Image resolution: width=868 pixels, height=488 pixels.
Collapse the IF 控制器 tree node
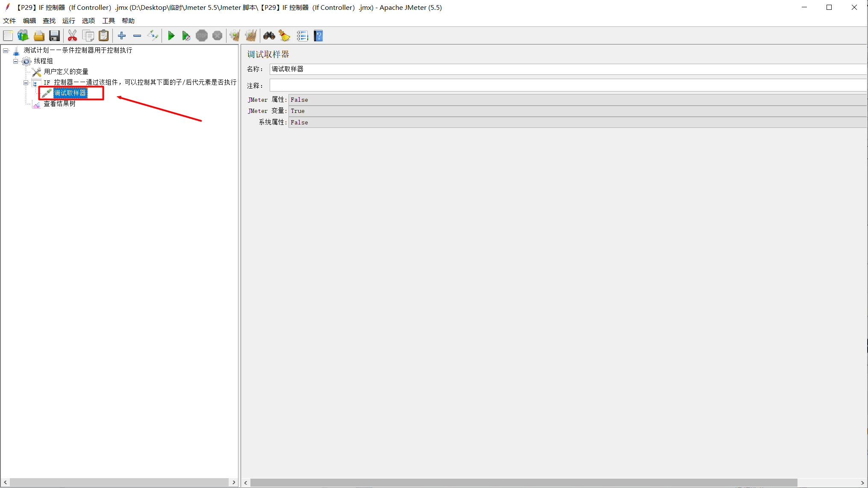[26, 83]
